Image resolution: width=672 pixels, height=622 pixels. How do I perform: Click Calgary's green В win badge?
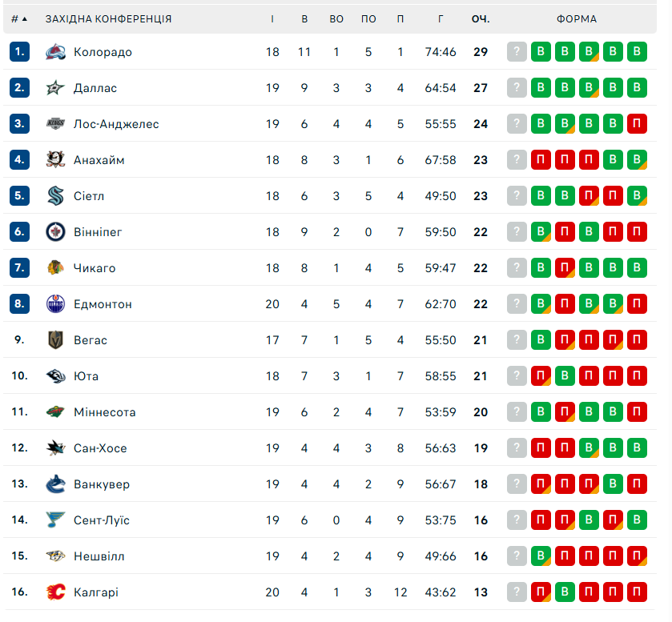565,592
